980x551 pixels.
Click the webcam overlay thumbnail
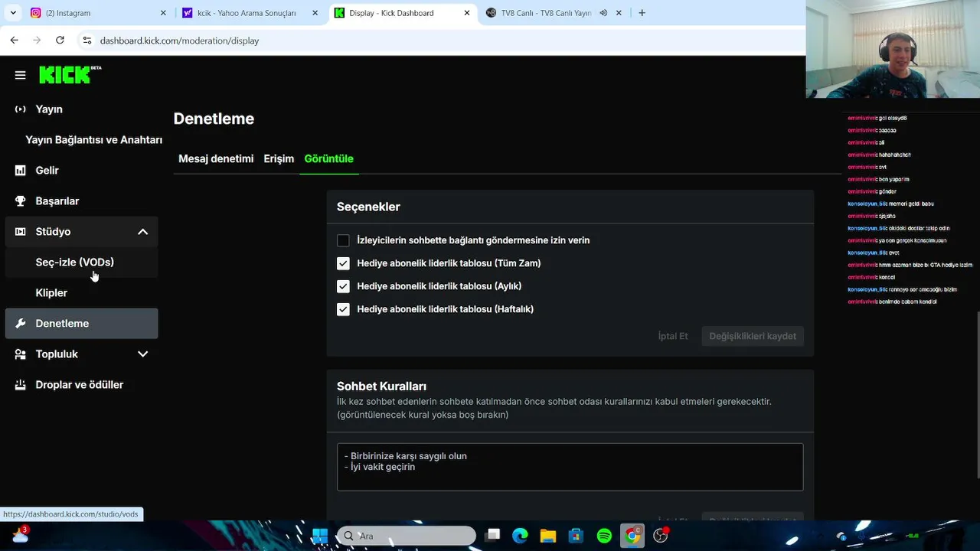(x=893, y=49)
